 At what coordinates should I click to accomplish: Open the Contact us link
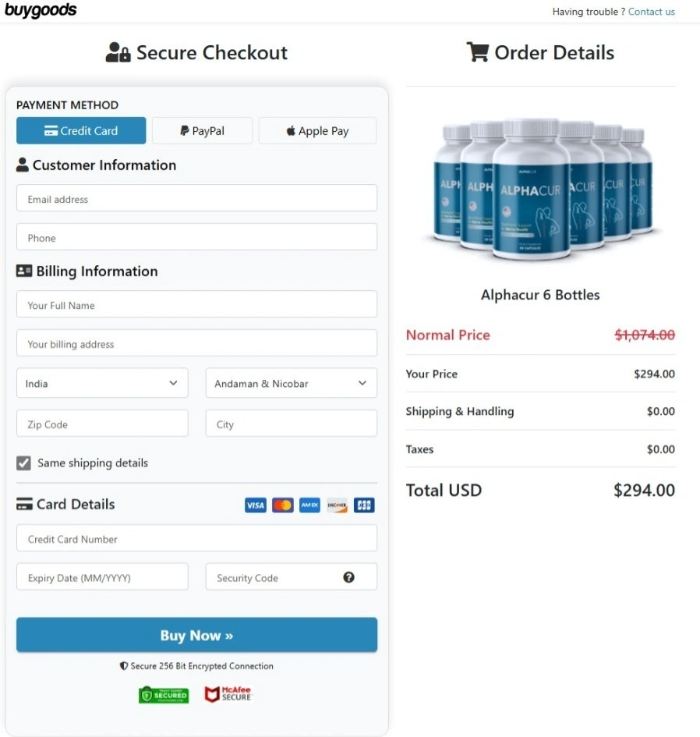[x=651, y=12]
